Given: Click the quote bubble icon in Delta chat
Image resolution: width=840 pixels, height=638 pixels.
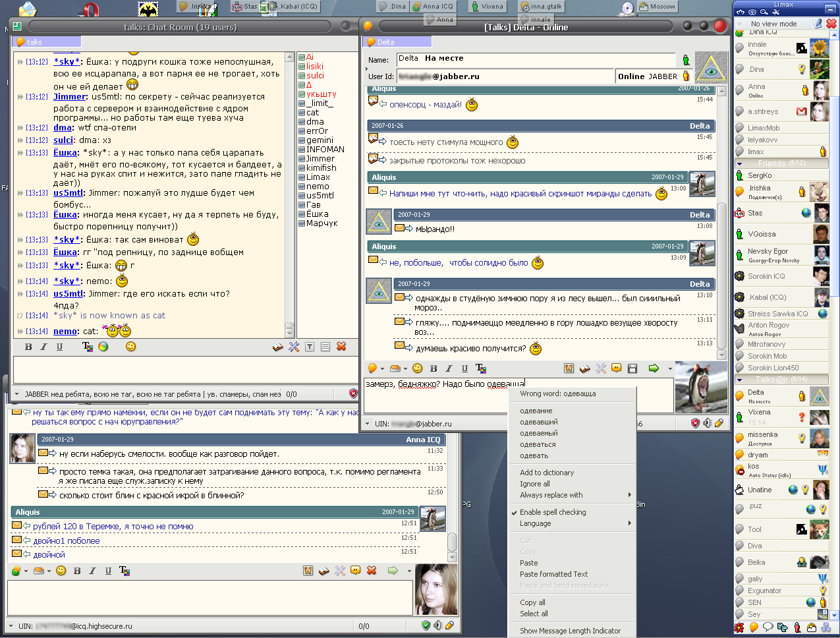Looking at the screenshot, I should 616,368.
